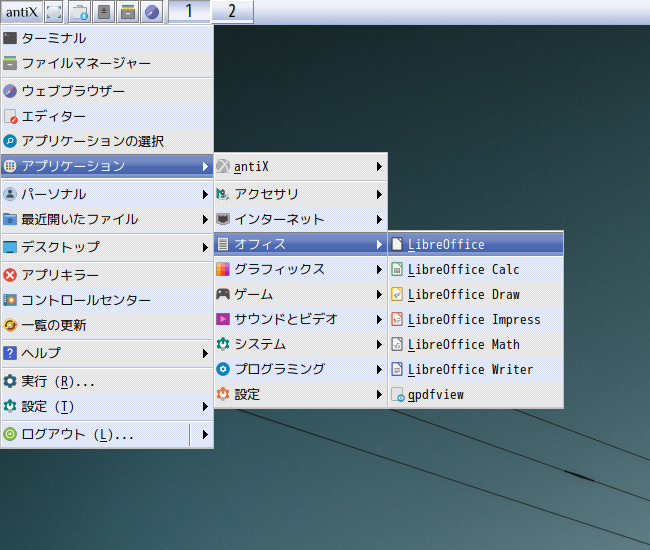Open the アクセサリ category
The width and height of the screenshot is (650, 550).
point(301,194)
